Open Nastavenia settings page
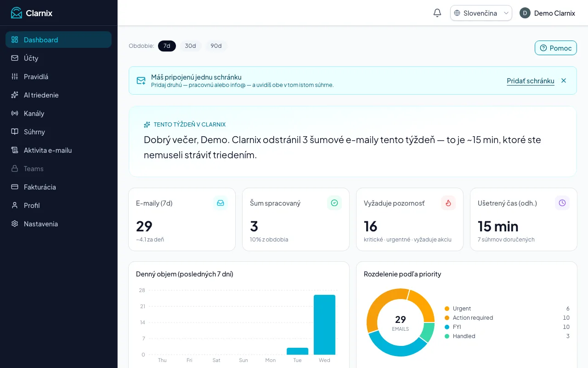This screenshot has width=588, height=368. [x=58, y=224]
